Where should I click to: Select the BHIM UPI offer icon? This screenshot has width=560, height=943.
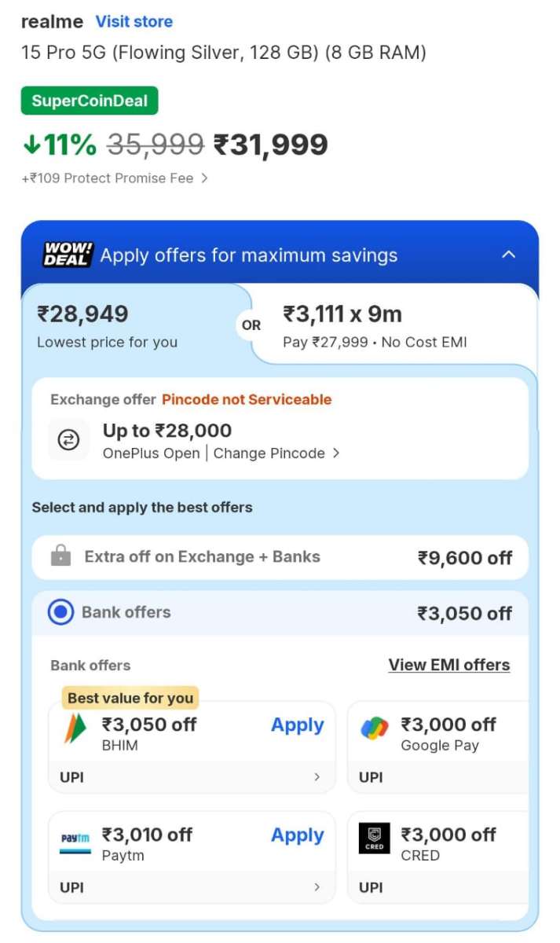(75, 725)
